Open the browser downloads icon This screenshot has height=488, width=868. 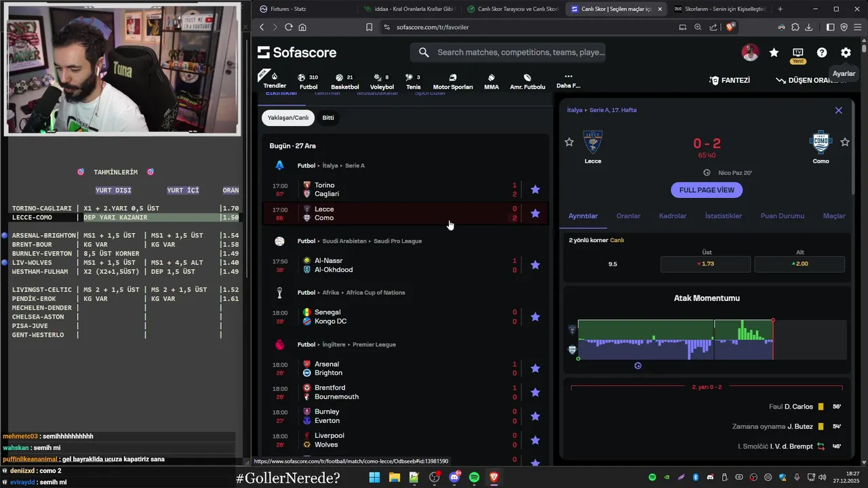click(809, 27)
